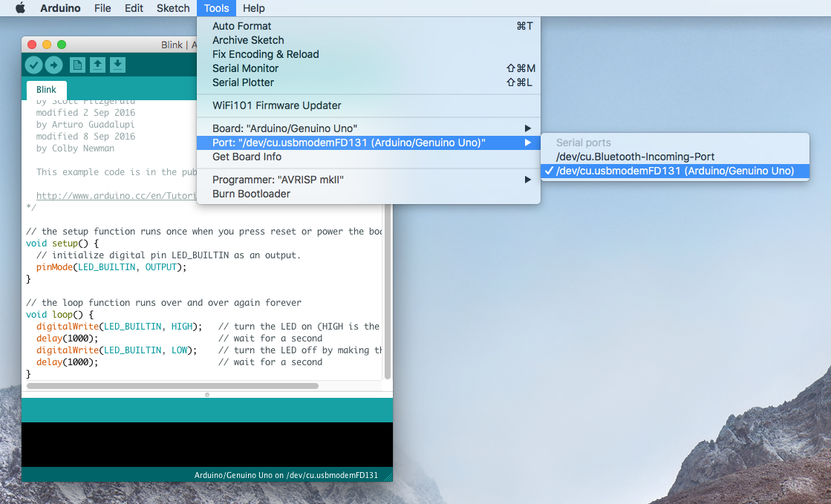Click the "void loop() {" code line
The width and height of the screenshot is (831, 504).
pyautogui.click(x=59, y=314)
